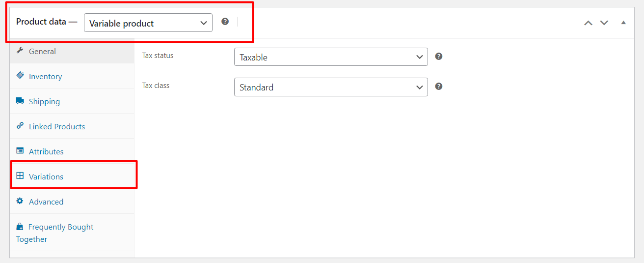Click the Shipping truck icon
The image size is (644, 263).
click(x=20, y=101)
